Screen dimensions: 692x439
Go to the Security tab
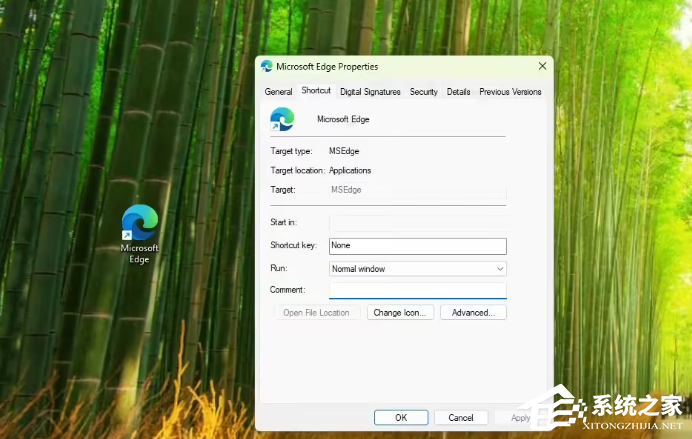click(x=424, y=92)
